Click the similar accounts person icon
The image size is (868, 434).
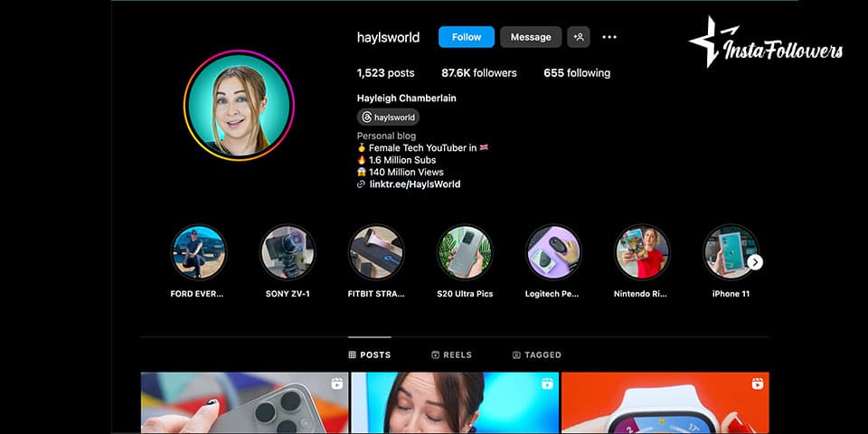(x=579, y=37)
